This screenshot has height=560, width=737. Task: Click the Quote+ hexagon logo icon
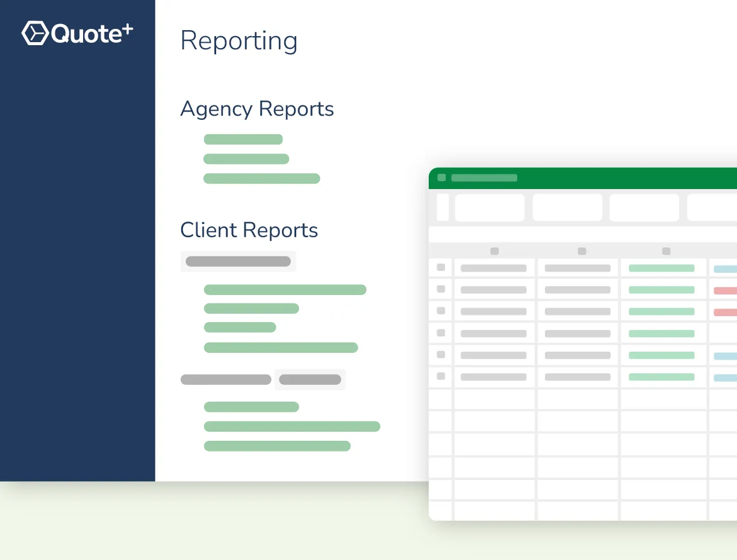coord(35,33)
